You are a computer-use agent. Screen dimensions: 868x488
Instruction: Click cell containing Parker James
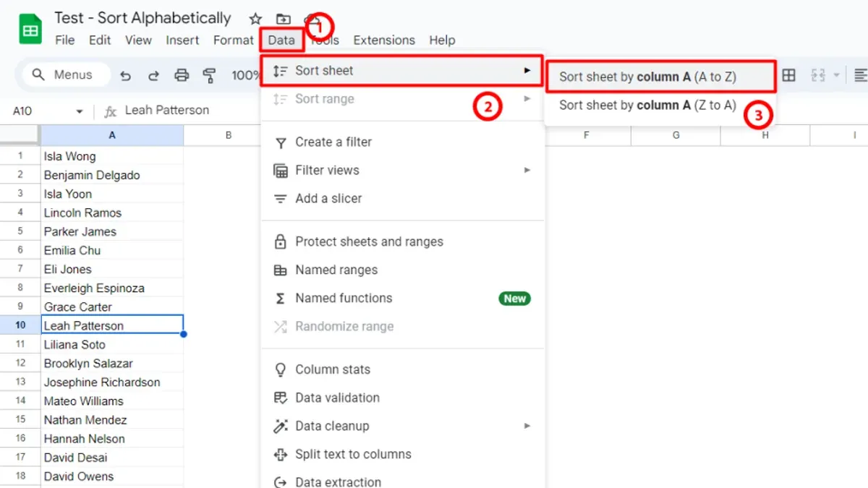coord(112,231)
